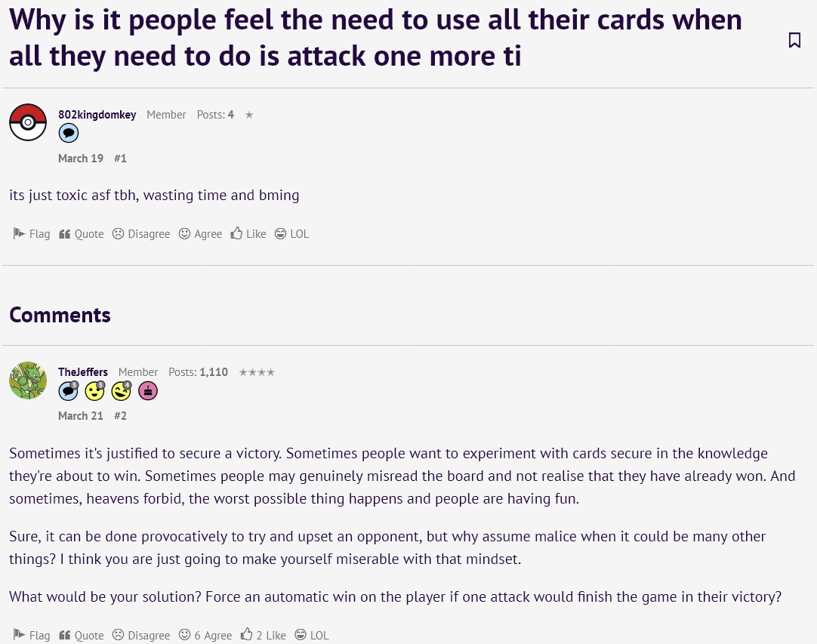Mark Agree on the first post
The height and width of the screenshot is (644, 817).
tap(200, 234)
